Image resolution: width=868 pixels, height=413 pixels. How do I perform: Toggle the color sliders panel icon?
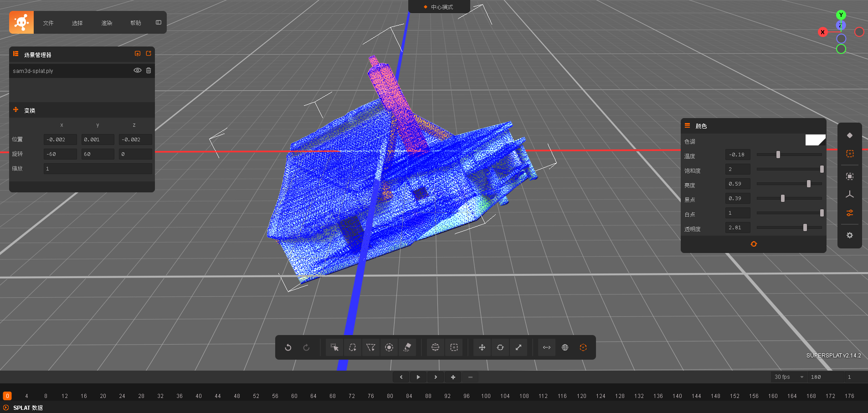pyautogui.click(x=850, y=212)
